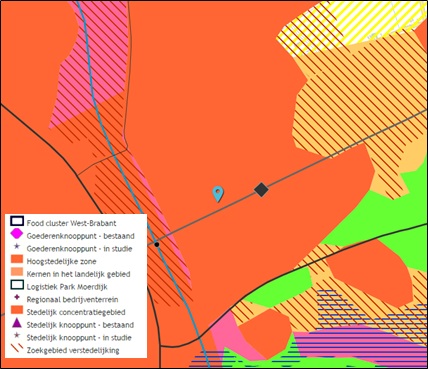Click the Zoekgebied verstedelijking legend label
The width and height of the screenshot is (428, 369).
click(x=73, y=350)
